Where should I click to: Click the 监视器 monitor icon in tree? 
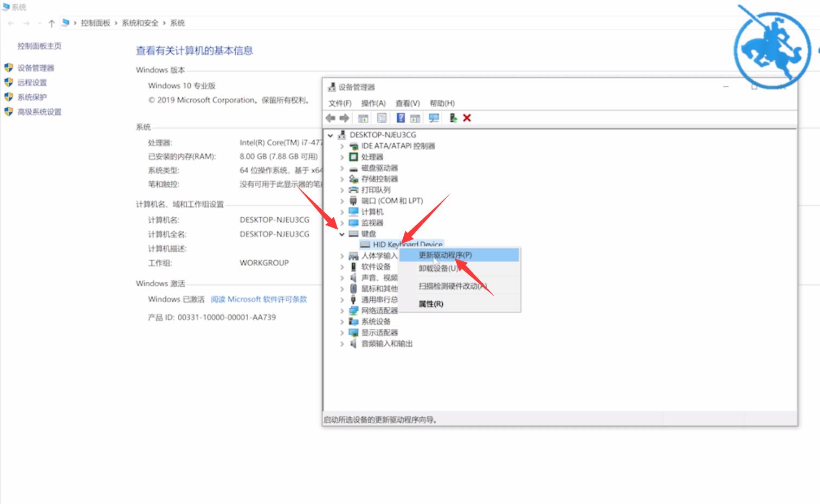click(354, 223)
